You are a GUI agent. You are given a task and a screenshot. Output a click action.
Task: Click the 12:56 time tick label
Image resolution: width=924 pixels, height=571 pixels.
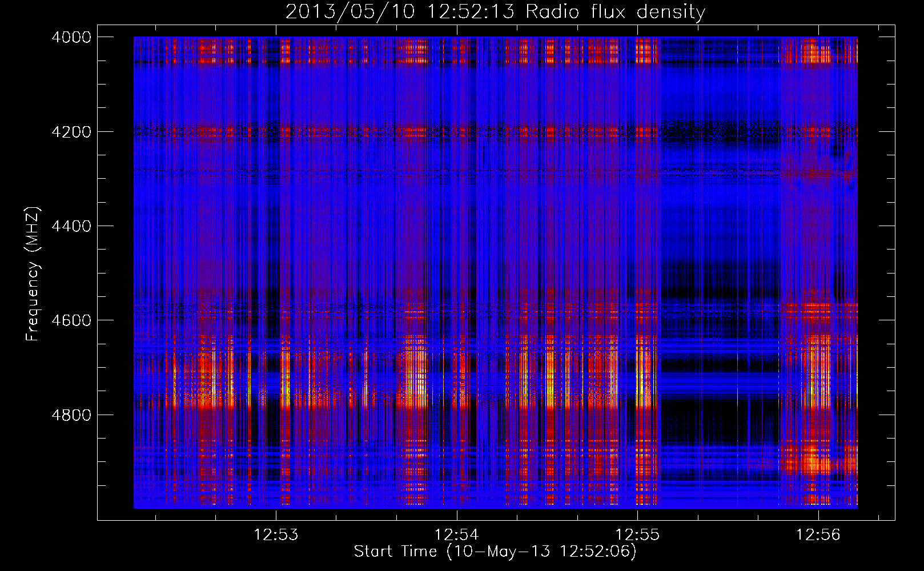pyautogui.click(x=818, y=535)
